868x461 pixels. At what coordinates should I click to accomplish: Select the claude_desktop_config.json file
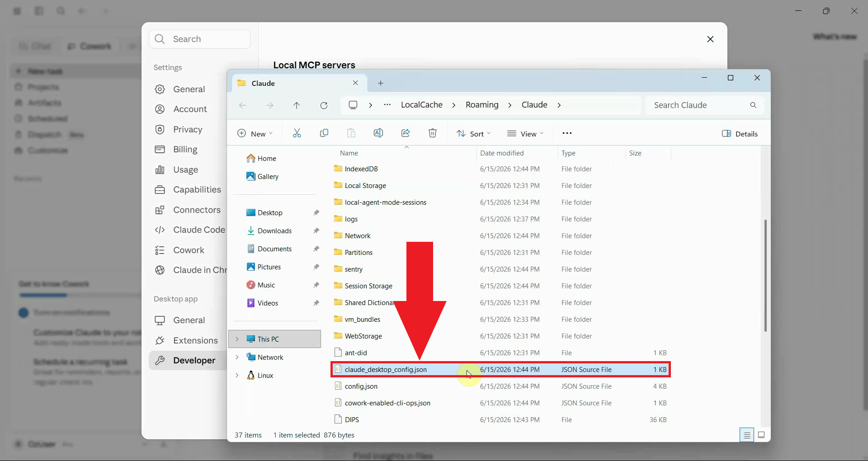[500, 369]
